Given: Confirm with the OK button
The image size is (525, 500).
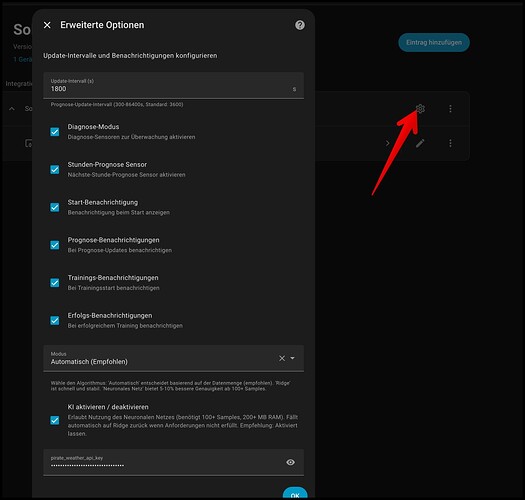Looking at the screenshot, I should [295, 493].
